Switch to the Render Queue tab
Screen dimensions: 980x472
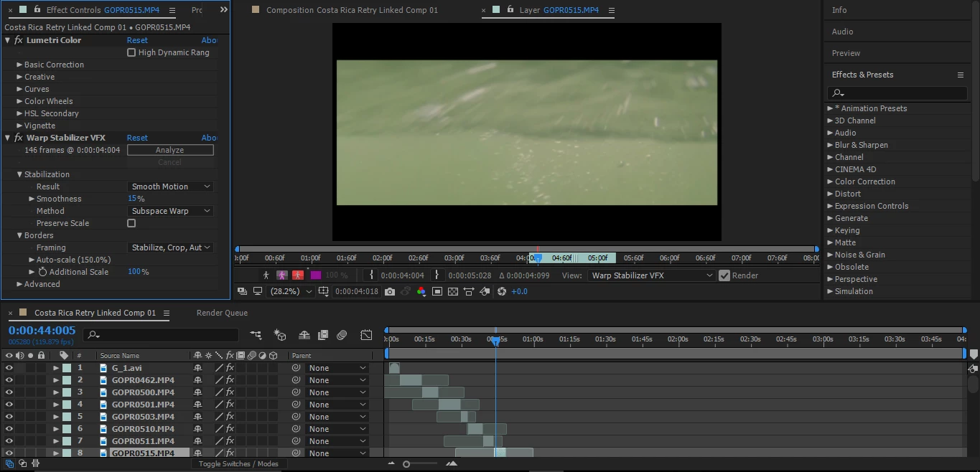[222, 313]
